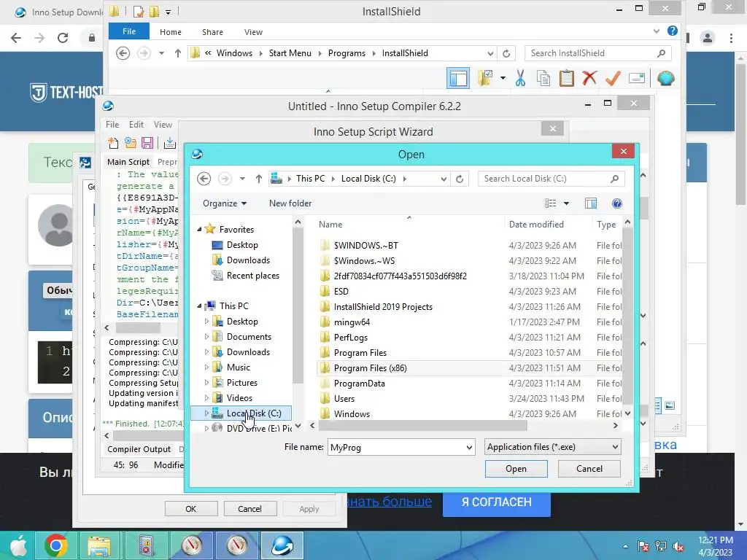
Task: Click the Rename icon in explorer toolbar
Action: pyautogui.click(x=637, y=78)
